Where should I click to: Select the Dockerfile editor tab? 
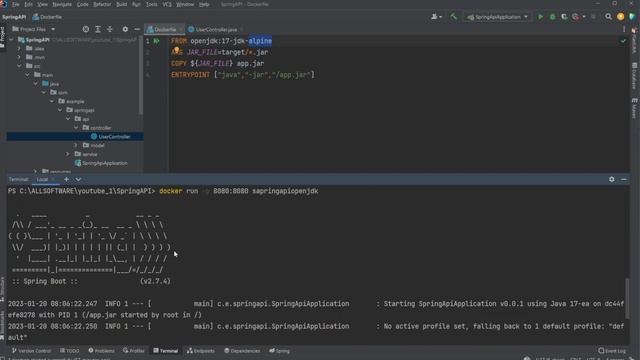pos(165,29)
